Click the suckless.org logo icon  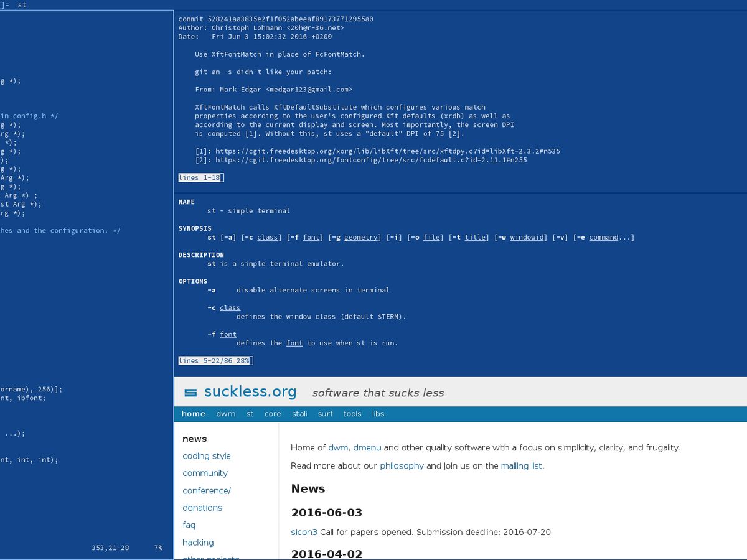tap(191, 393)
